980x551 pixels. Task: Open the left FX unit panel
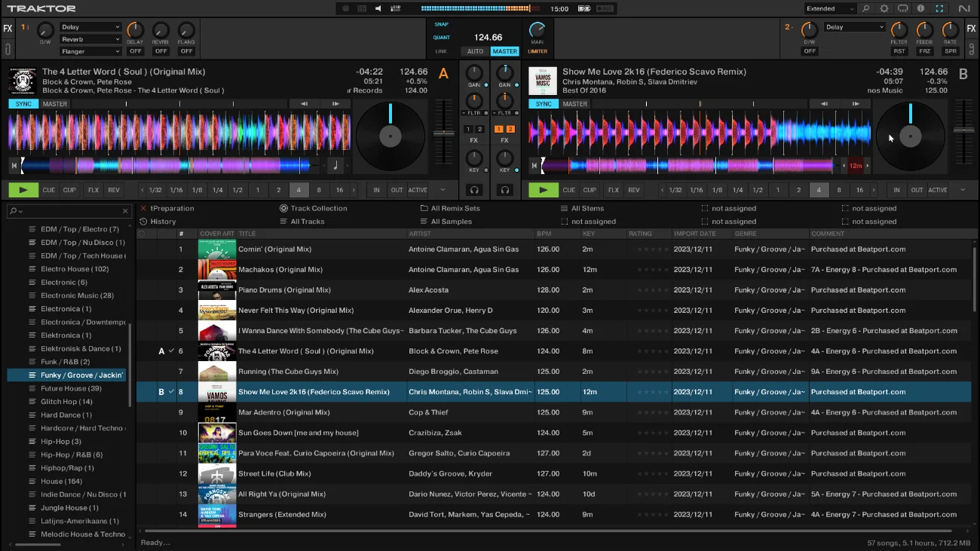coord(8,29)
